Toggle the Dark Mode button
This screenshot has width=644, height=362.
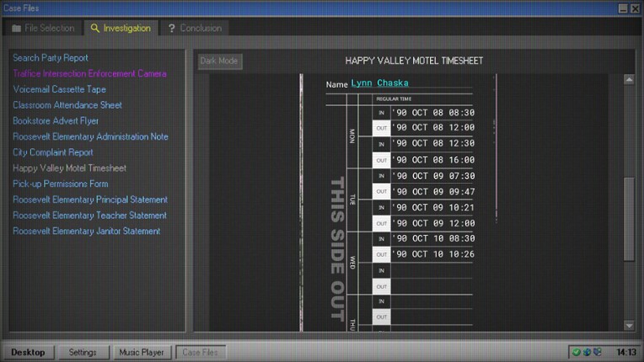[219, 61]
